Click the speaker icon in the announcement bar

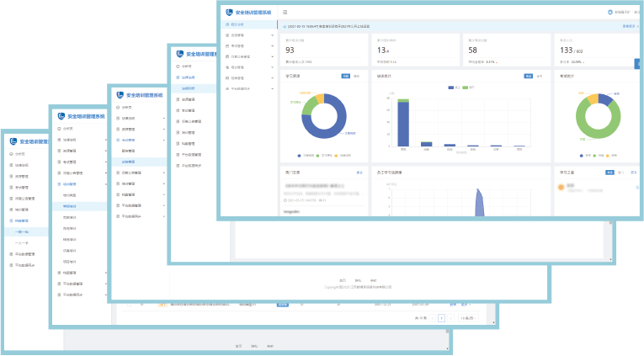point(284,26)
